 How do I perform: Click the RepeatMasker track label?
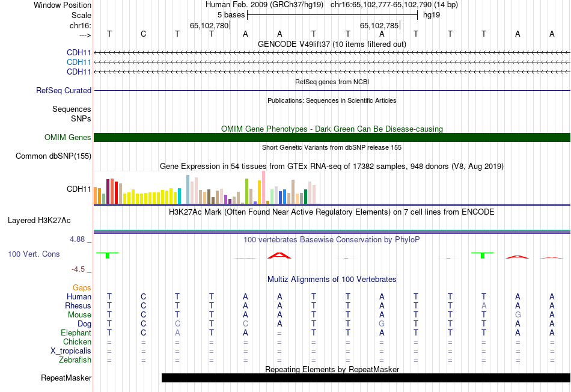click(66, 378)
